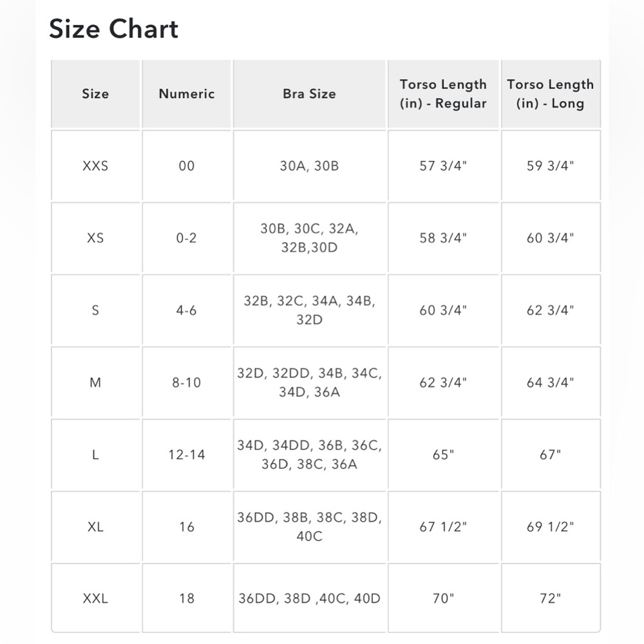This screenshot has height=644, width=644.
Task: Select the Size column header
Action: 95,93
